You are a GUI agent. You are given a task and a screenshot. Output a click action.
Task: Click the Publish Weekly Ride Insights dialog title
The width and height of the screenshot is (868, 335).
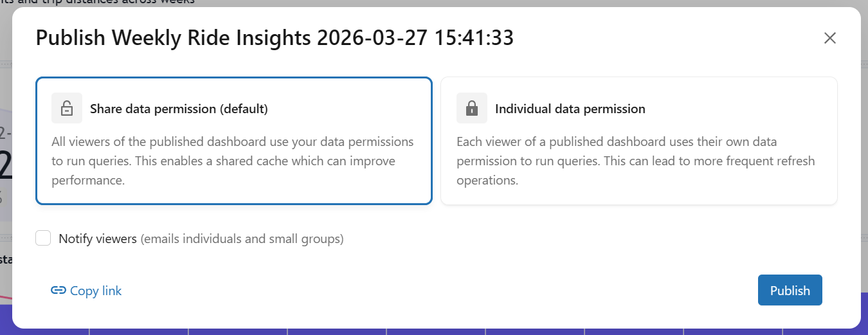275,38
